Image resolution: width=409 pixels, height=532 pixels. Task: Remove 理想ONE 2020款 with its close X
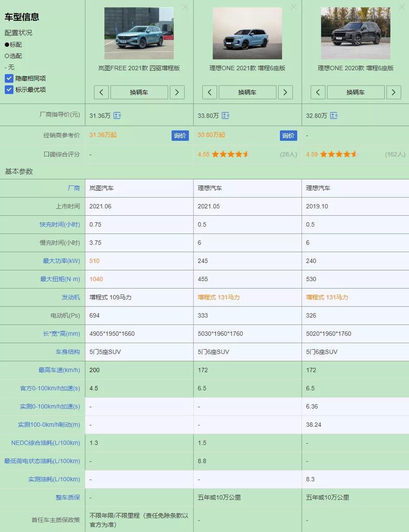click(402, 7)
